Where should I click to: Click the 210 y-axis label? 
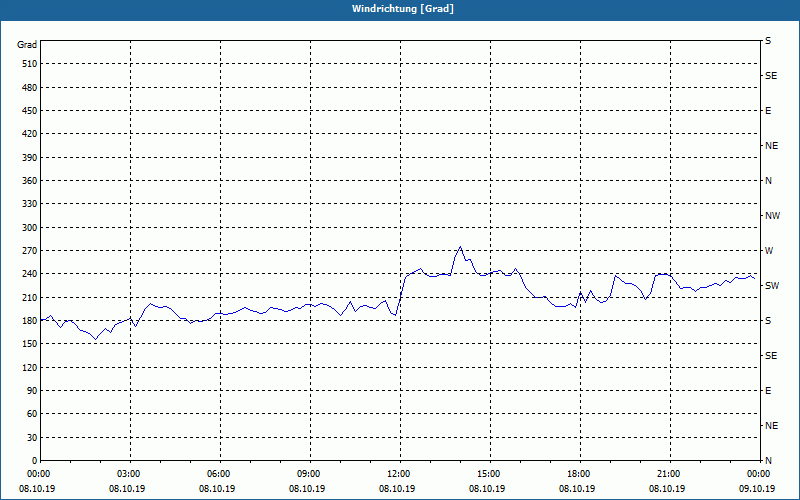(30, 297)
